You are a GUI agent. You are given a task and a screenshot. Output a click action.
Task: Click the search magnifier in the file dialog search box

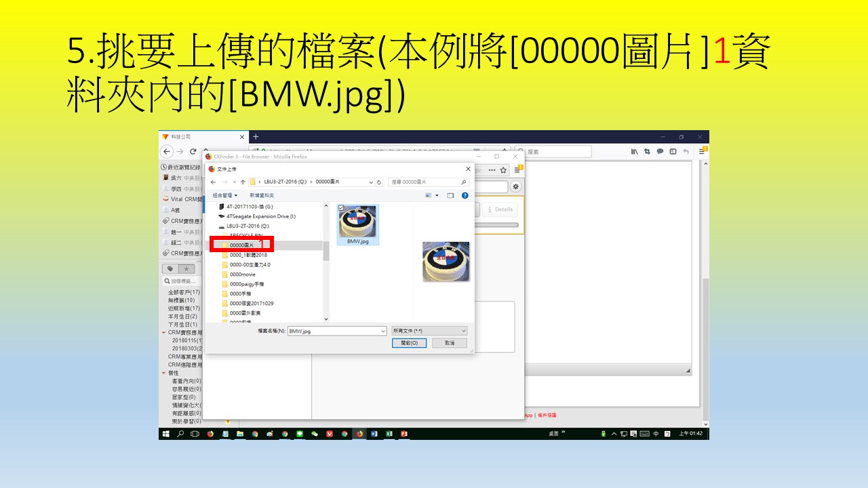pyautogui.click(x=464, y=182)
